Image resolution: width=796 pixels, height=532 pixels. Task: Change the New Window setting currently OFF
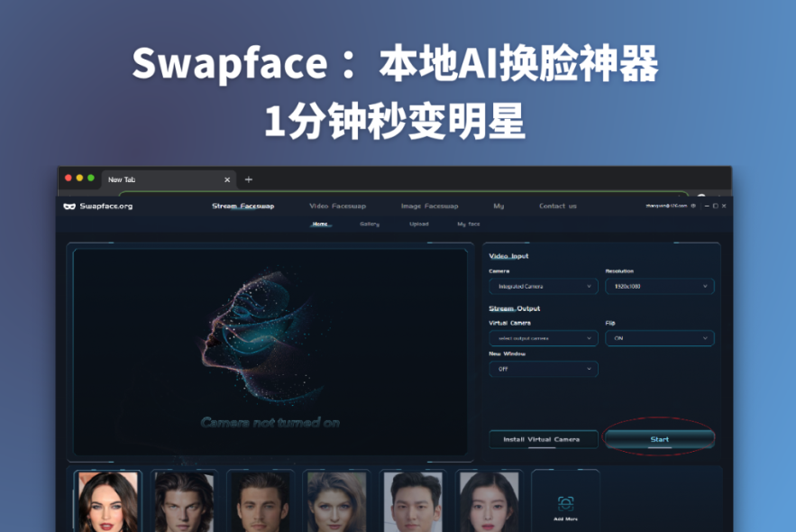click(543, 369)
